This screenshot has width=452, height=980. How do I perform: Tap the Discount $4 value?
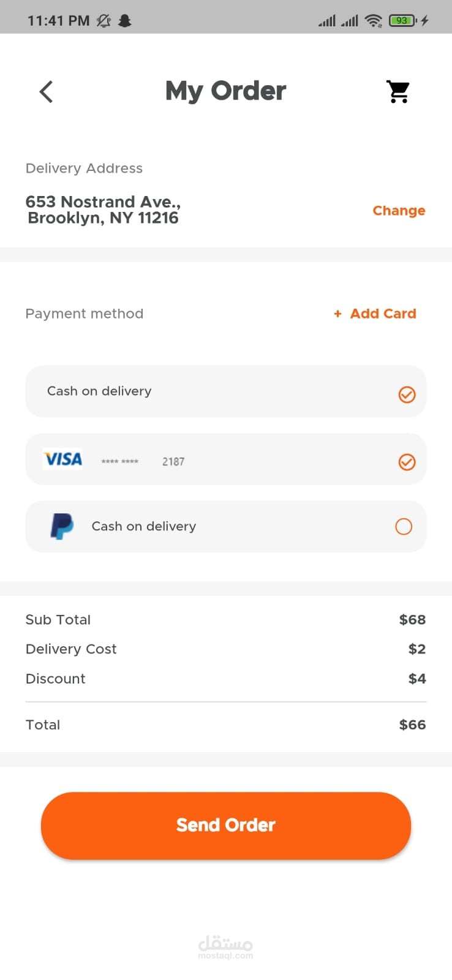coord(417,679)
